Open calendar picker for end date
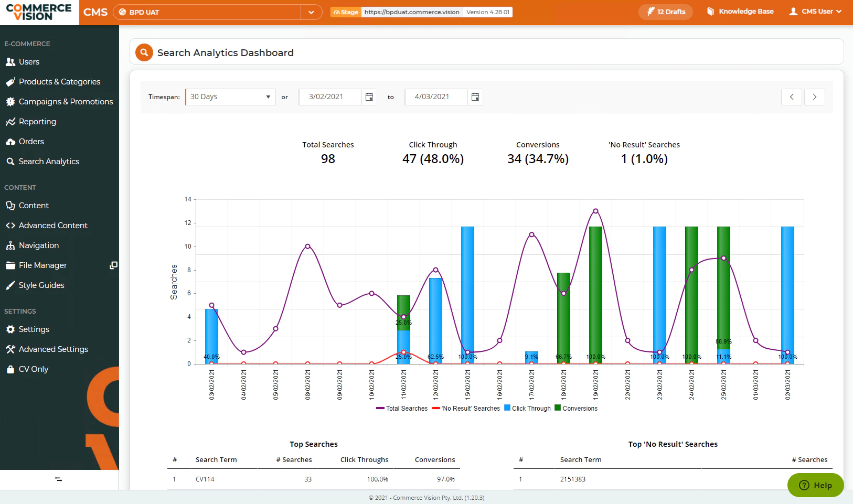Screen dimensions: 853x504 point(475,97)
